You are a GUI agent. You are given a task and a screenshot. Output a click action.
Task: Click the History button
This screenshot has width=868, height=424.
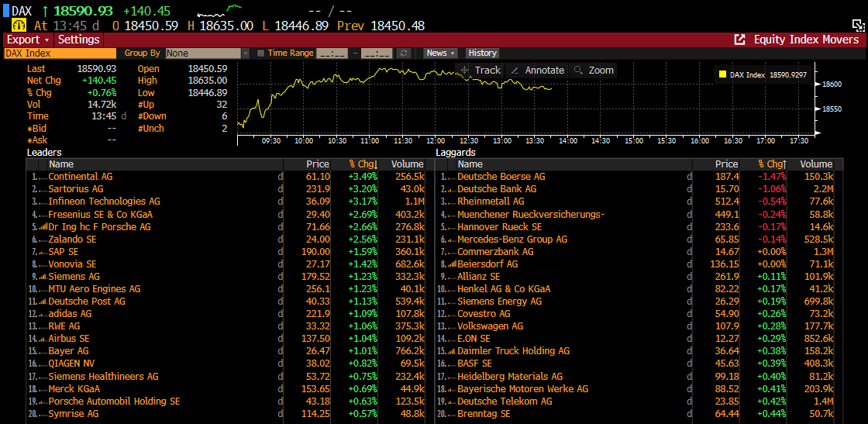pyautogui.click(x=482, y=53)
